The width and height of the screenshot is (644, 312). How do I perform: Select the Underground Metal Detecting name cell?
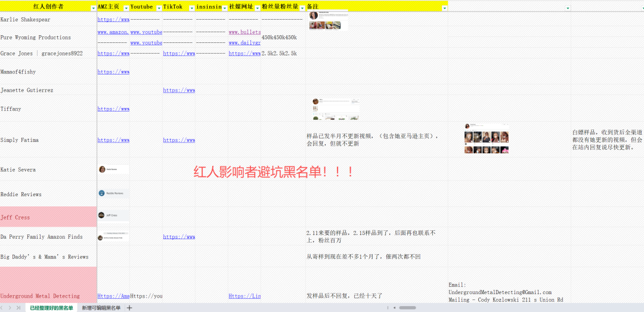(48, 285)
